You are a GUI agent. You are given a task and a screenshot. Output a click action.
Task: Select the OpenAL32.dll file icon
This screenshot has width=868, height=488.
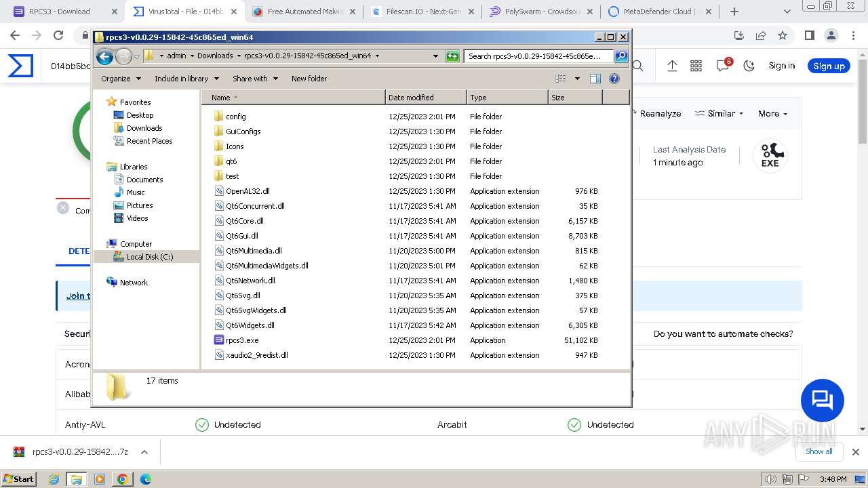(219, 191)
